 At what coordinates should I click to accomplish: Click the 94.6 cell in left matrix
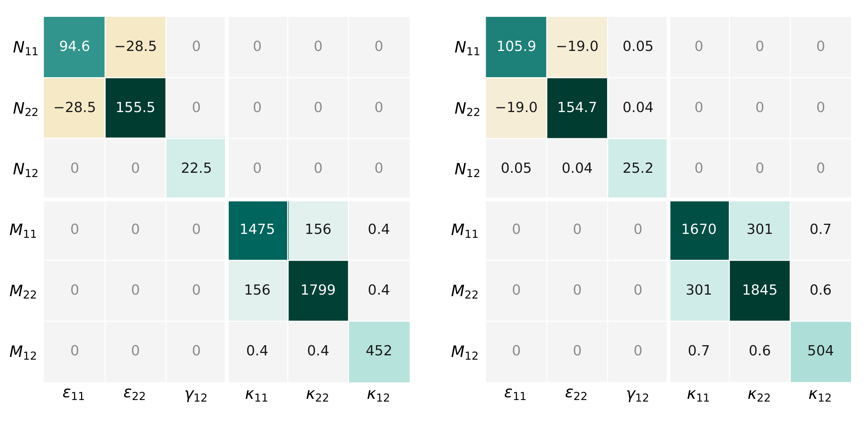coord(74,47)
